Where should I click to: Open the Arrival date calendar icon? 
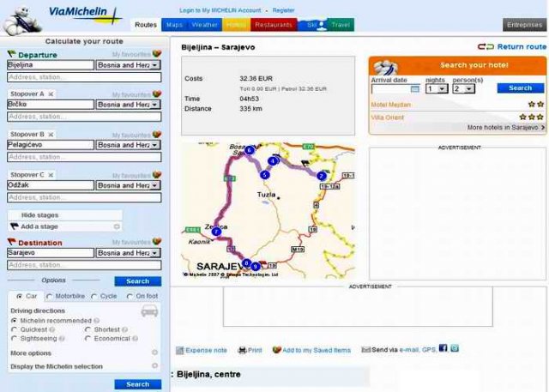pyautogui.click(x=414, y=89)
